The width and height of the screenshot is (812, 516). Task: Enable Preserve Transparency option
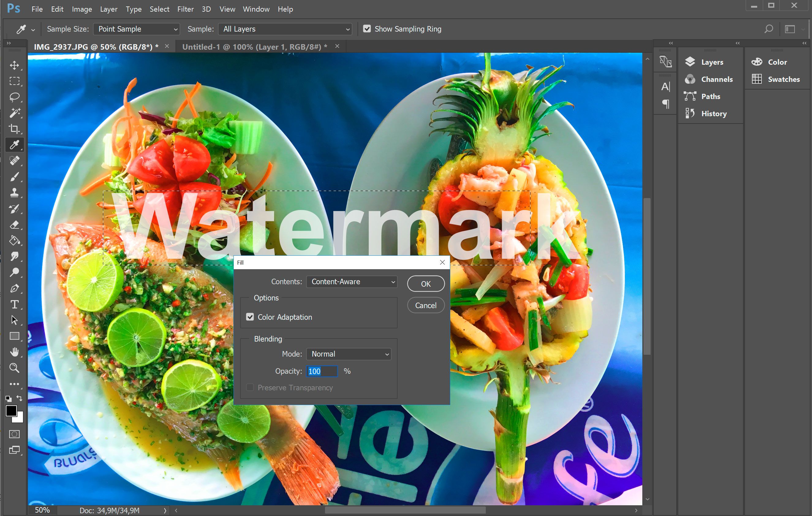pos(249,388)
